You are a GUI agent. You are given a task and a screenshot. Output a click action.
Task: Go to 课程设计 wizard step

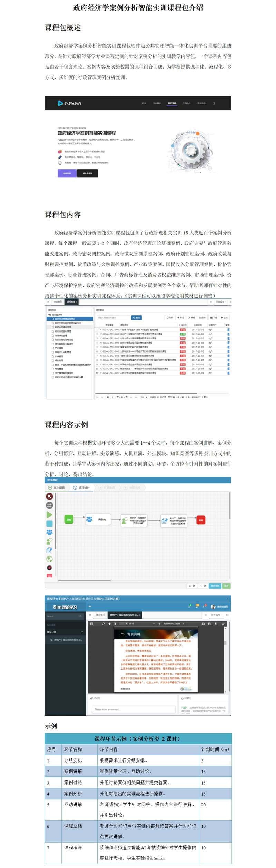pos(81,487)
